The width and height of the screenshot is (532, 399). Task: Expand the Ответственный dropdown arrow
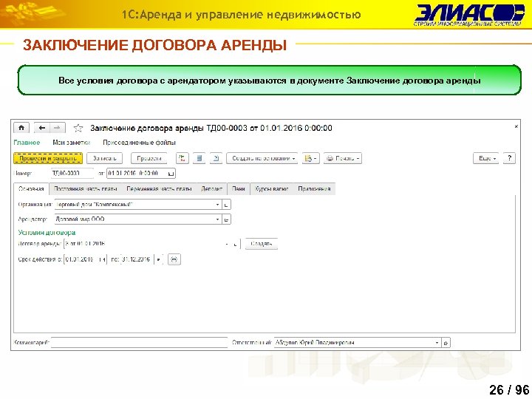(x=437, y=343)
